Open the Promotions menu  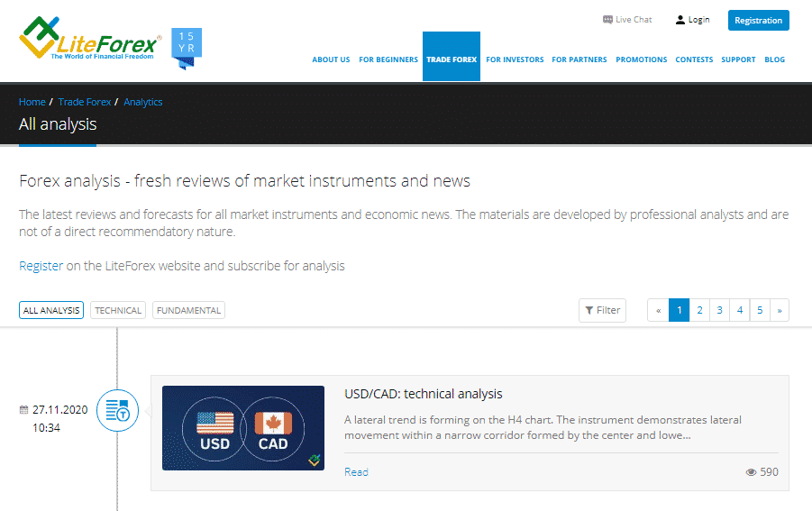641,59
